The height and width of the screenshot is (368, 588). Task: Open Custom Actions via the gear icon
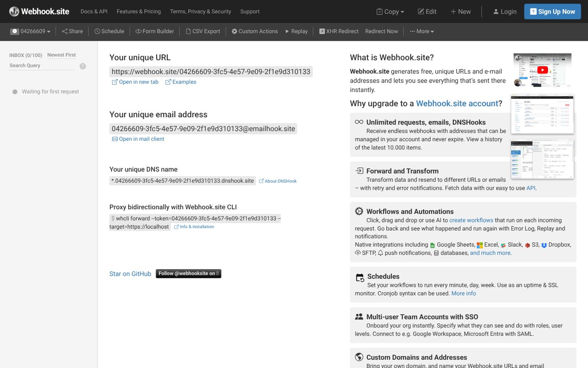234,31
